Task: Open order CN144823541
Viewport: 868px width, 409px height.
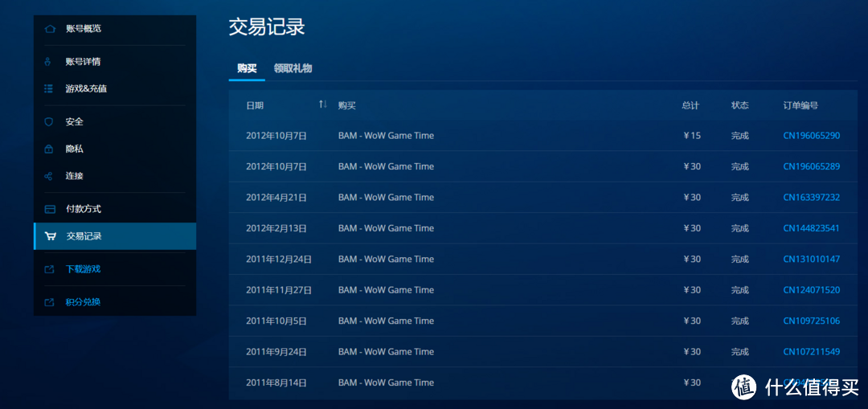Action: click(812, 228)
